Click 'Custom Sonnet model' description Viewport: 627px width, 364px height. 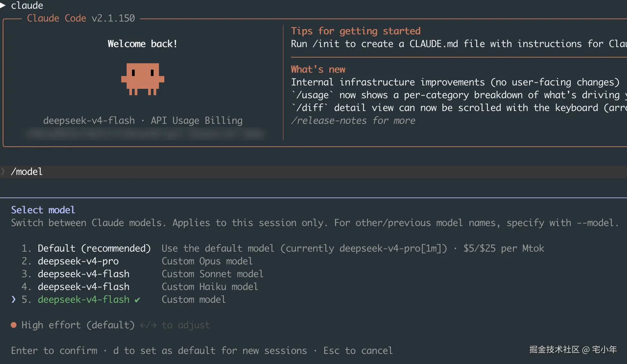(x=212, y=274)
